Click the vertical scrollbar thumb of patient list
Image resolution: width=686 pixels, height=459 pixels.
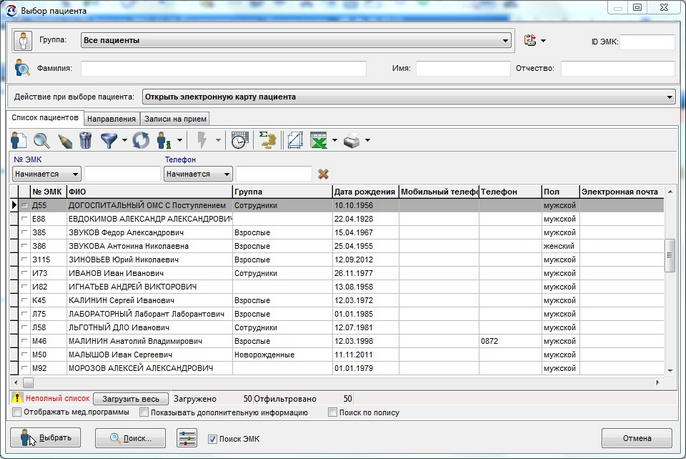pos(669,256)
